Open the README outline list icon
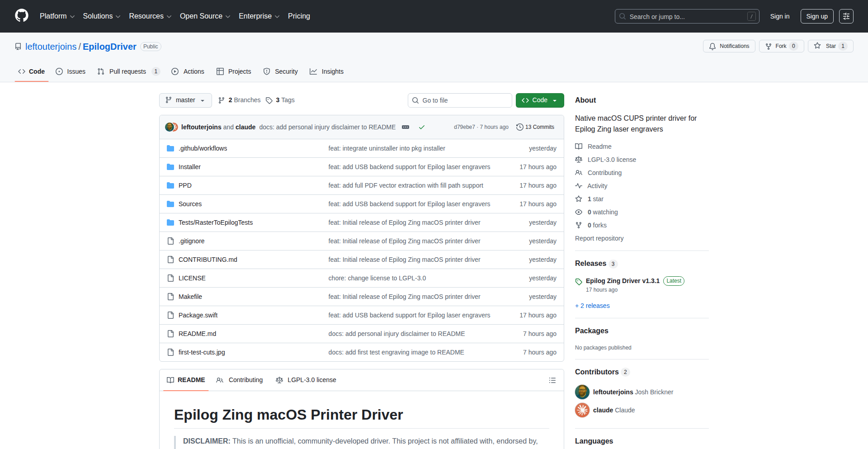This screenshot has width=868, height=449. coord(552,380)
